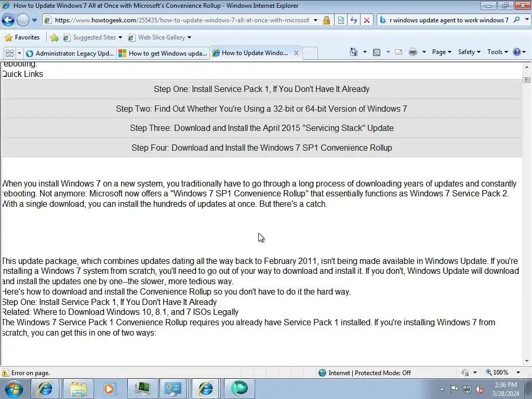Open Windows Explorer folder taskbar icon
This screenshot has width=532, height=399.
tap(78, 389)
